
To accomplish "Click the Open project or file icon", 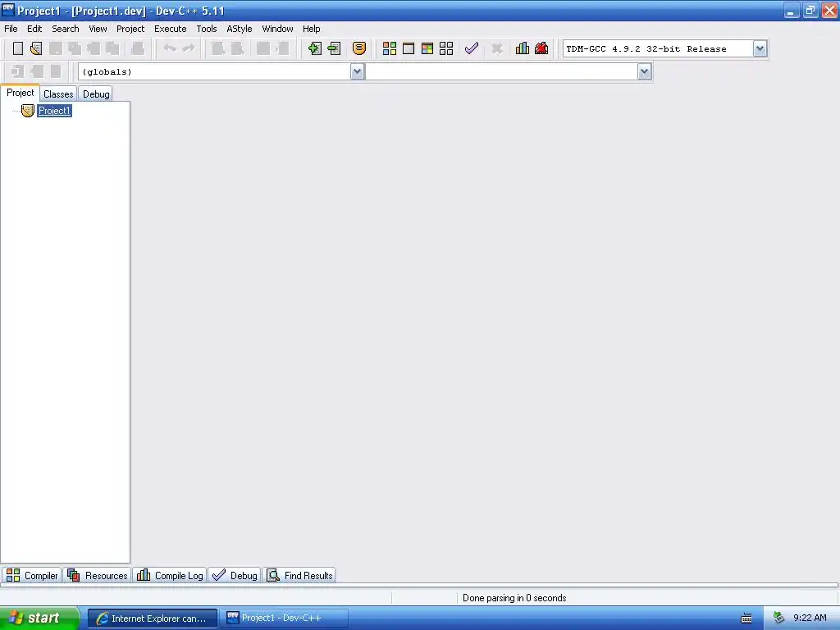I will (x=36, y=48).
